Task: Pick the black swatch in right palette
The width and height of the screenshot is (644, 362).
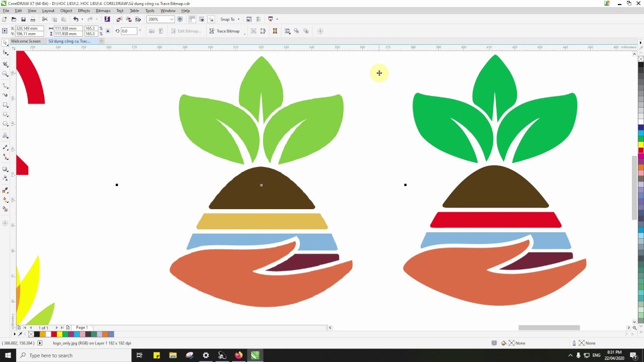Action: [x=641, y=64]
